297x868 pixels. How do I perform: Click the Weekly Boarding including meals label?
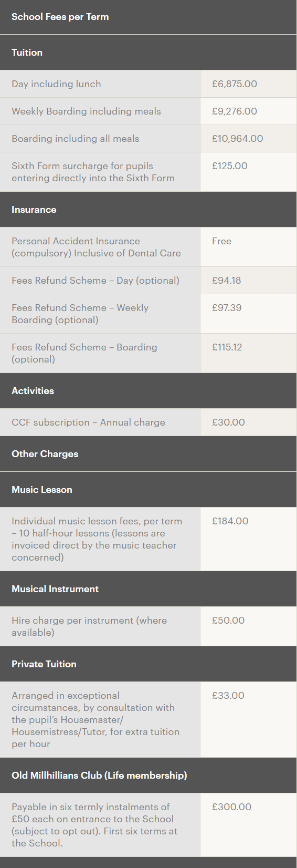[86, 111]
